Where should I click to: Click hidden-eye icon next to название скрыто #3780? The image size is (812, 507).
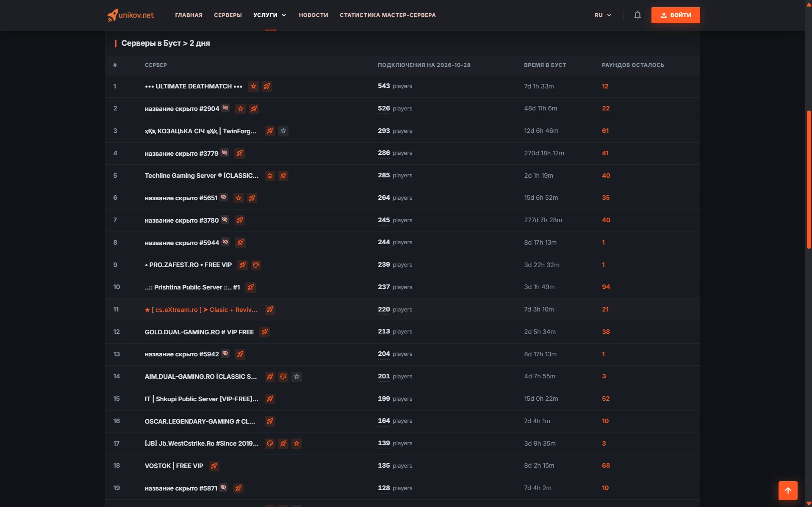point(225,219)
